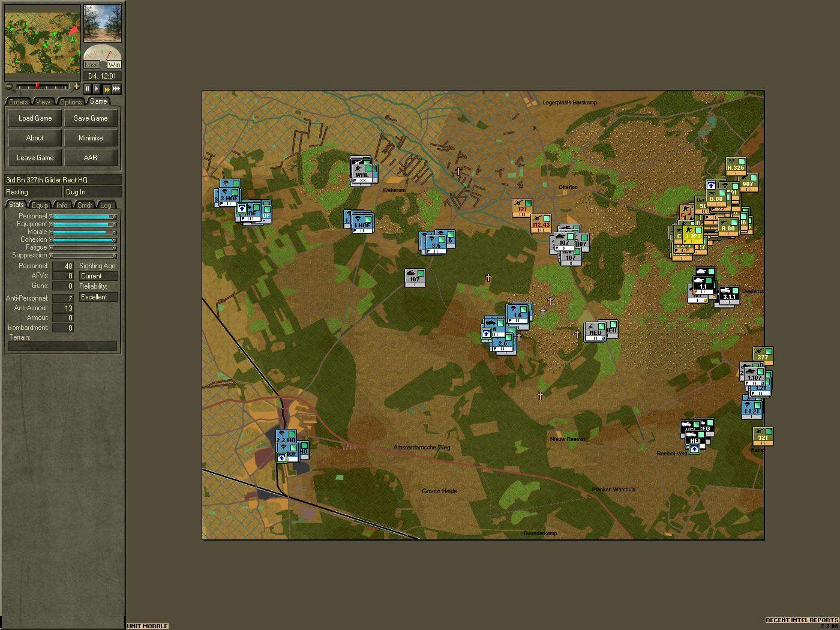Pause the game simulation
Image resolution: width=840 pixels, height=630 pixels.
click(x=87, y=89)
